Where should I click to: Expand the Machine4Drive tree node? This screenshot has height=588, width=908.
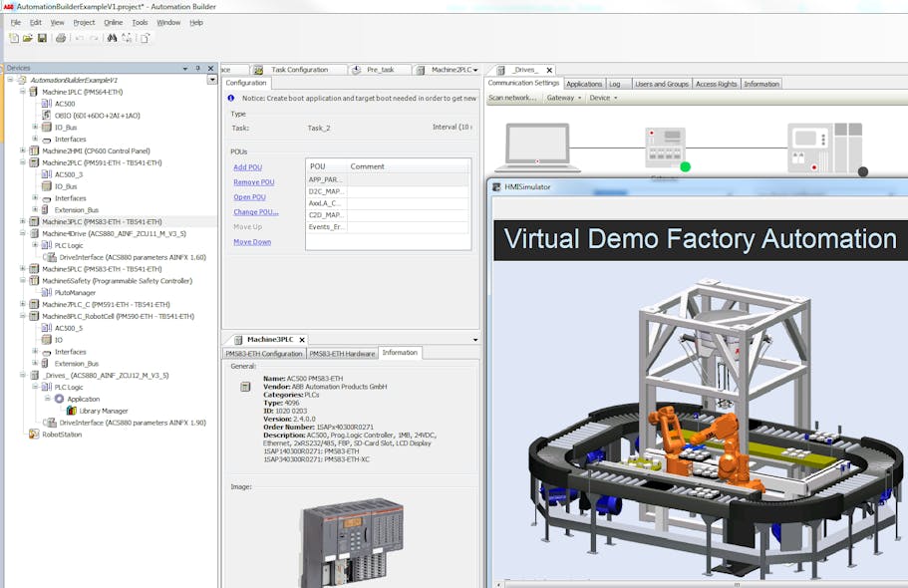click(22, 233)
